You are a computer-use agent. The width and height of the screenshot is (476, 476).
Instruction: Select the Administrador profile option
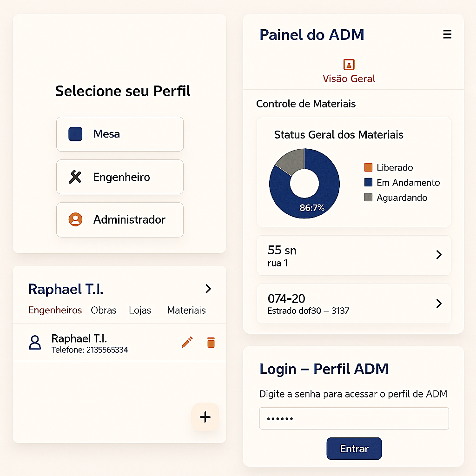[119, 219]
